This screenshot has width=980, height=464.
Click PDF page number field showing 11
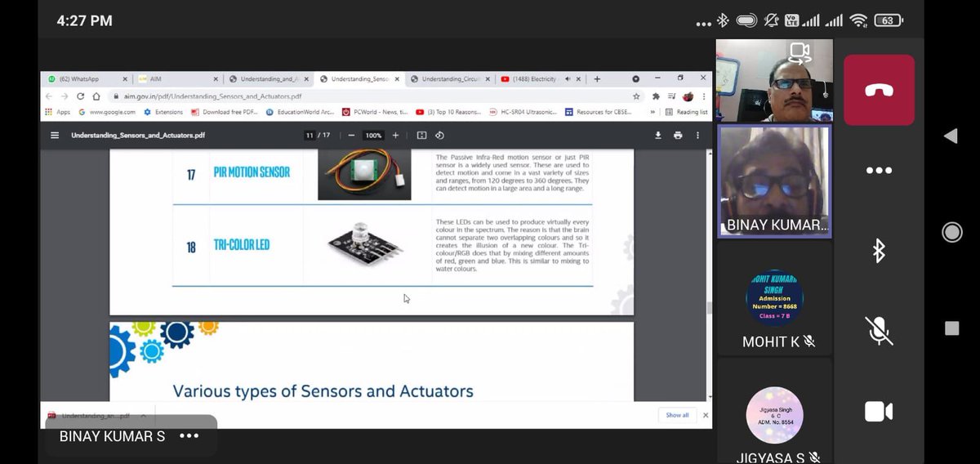(x=310, y=135)
